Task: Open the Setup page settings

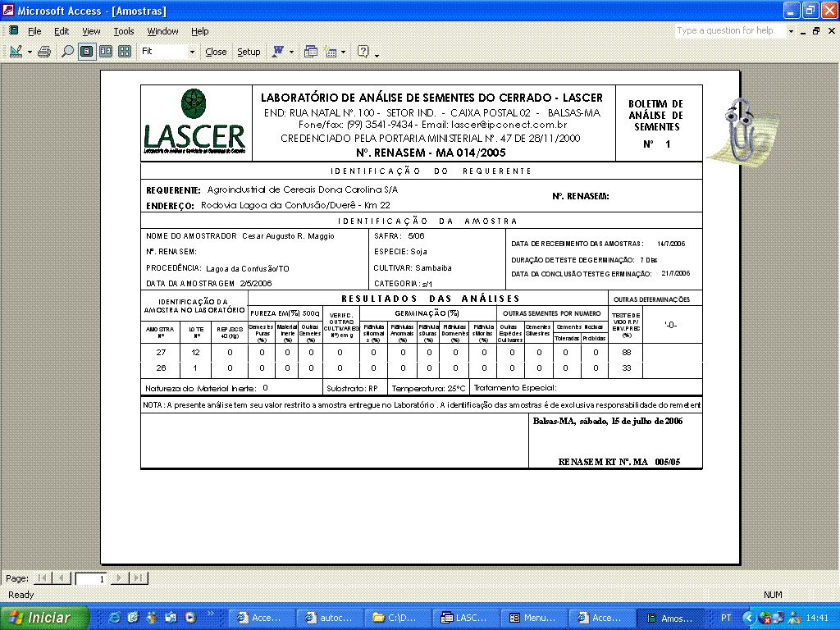Action: pyautogui.click(x=249, y=52)
